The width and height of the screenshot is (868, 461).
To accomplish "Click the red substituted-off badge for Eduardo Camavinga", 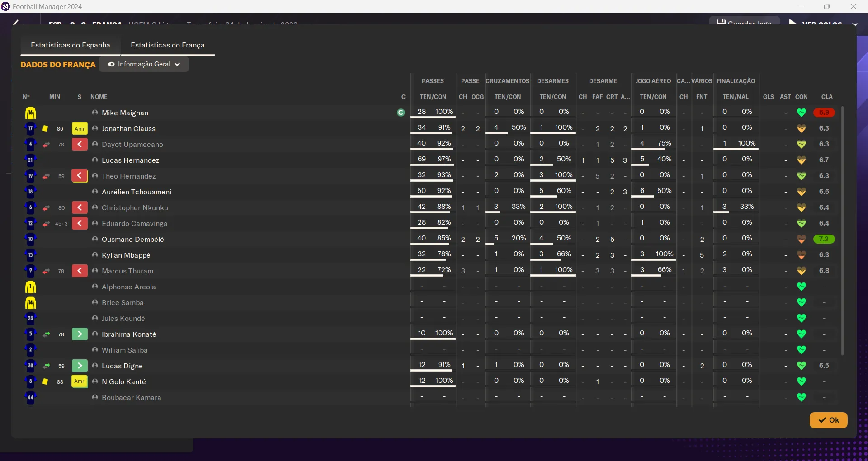I will (80, 224).
